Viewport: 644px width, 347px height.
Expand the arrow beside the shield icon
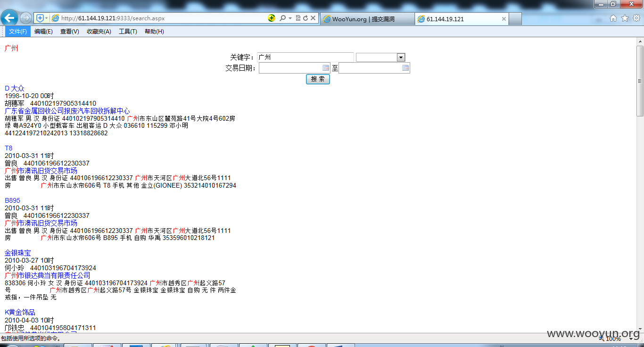pos(46,18)
